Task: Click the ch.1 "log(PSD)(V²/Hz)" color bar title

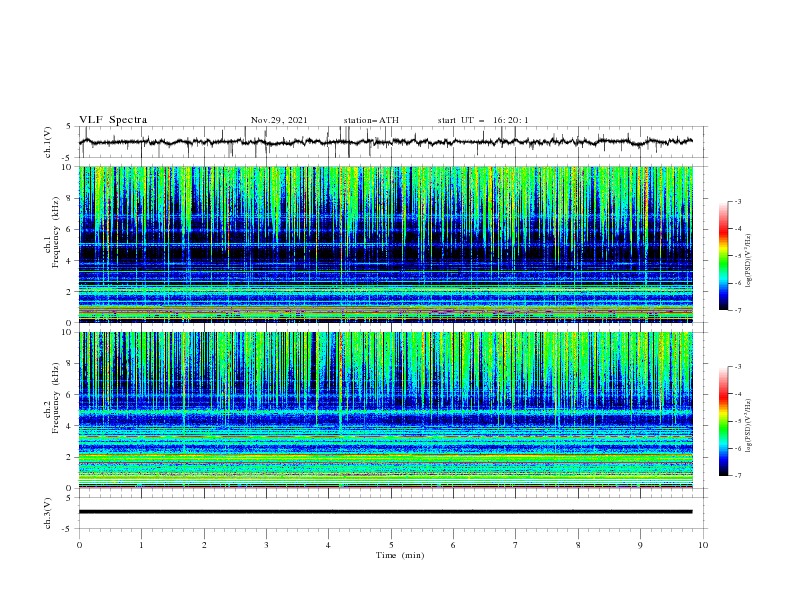Action: click(748, 261)
